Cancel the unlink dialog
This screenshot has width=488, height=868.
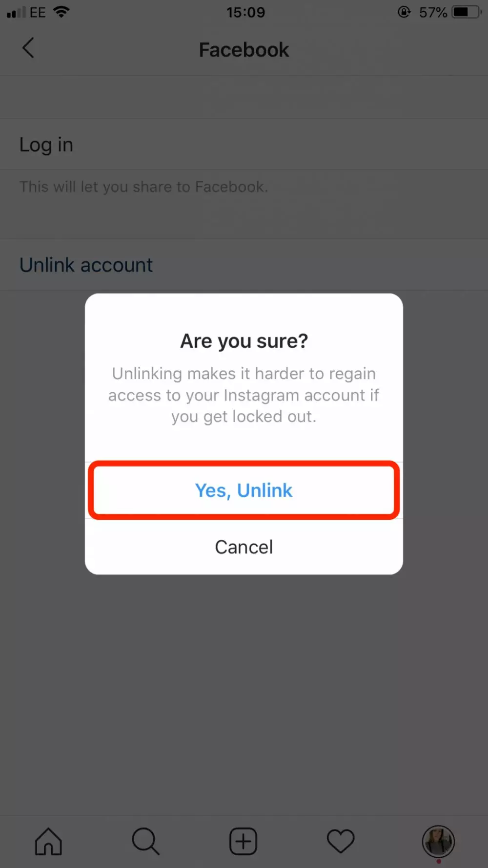tap(244, 547)
